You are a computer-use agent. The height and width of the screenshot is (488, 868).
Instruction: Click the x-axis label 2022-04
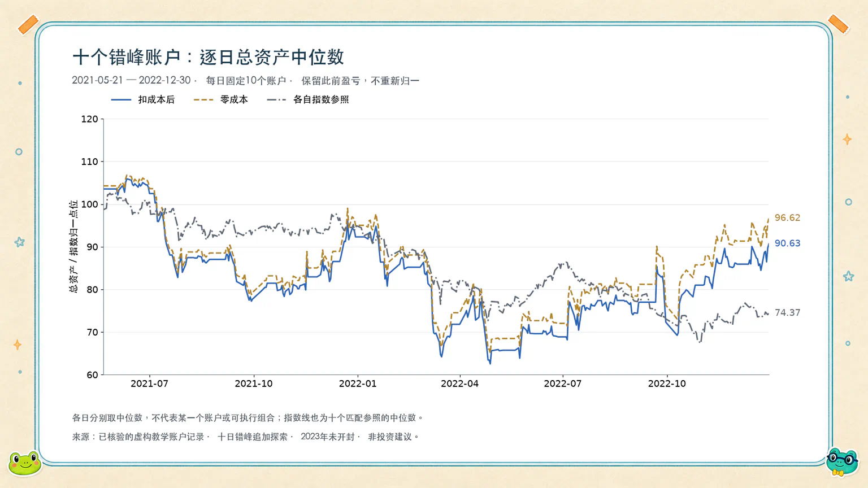(x=459, y=384)
